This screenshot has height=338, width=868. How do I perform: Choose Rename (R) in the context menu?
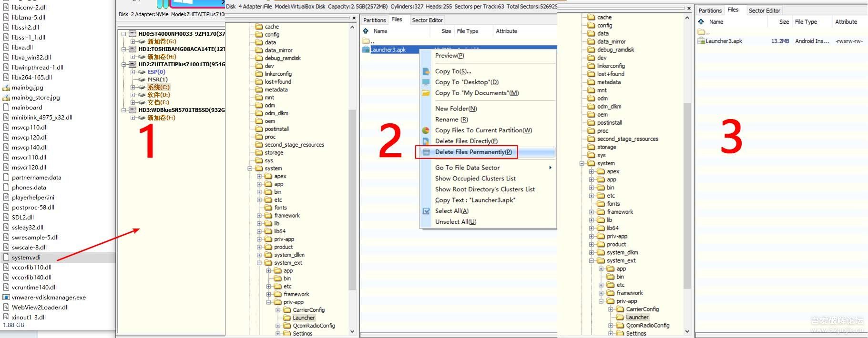451,119
